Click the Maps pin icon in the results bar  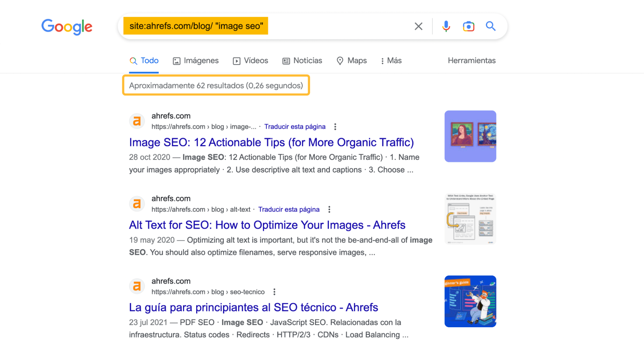click(x=340, y=60)
